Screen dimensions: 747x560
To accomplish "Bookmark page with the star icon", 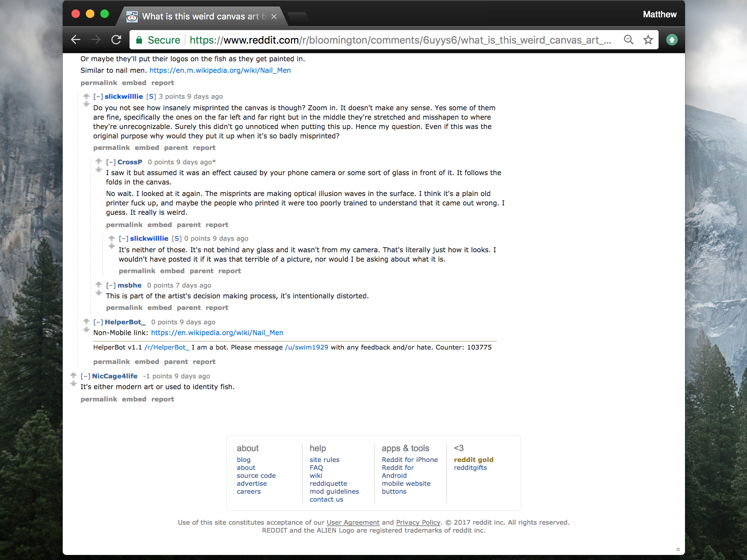I will (x=648, y=40).
